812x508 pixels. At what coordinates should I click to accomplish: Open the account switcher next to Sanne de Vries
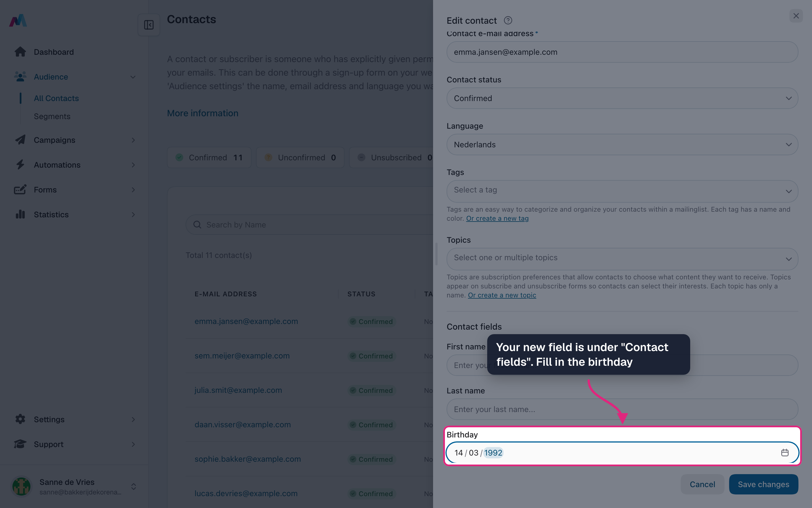(x=134, y=487)
